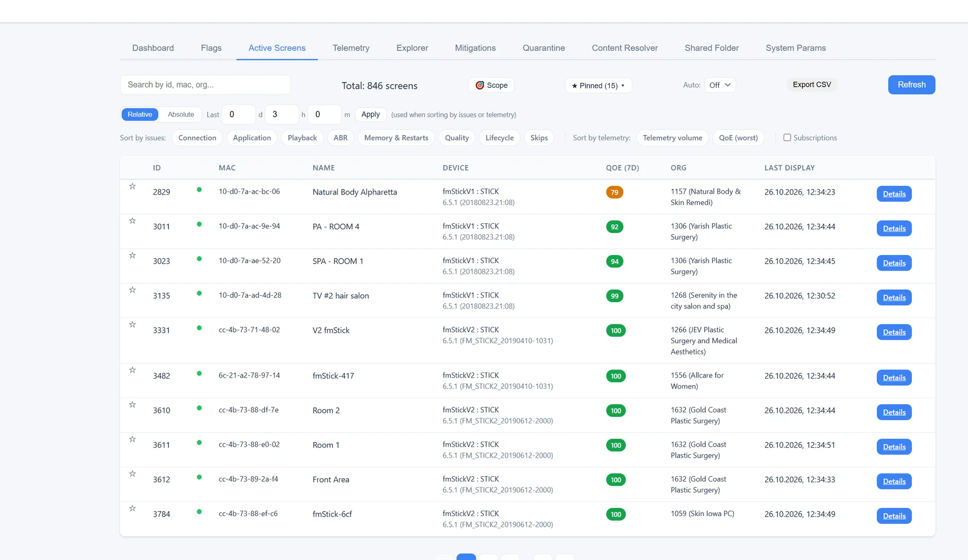The width and height of the screenshot is (968, 560).
Task: Star screen 3610 Room 2
Action: point(132,405)
